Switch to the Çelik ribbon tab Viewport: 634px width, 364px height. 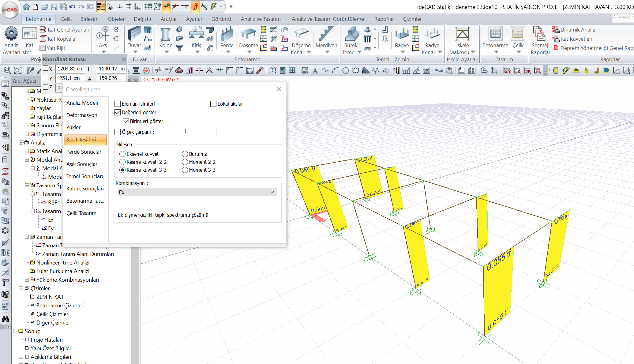66,19
